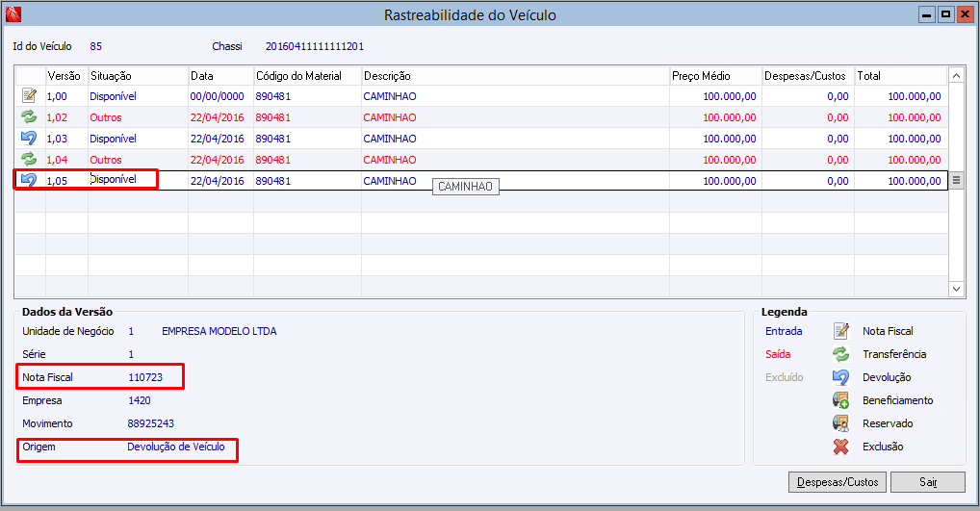Click the Preço Médio column header

(x=715, y=76)
